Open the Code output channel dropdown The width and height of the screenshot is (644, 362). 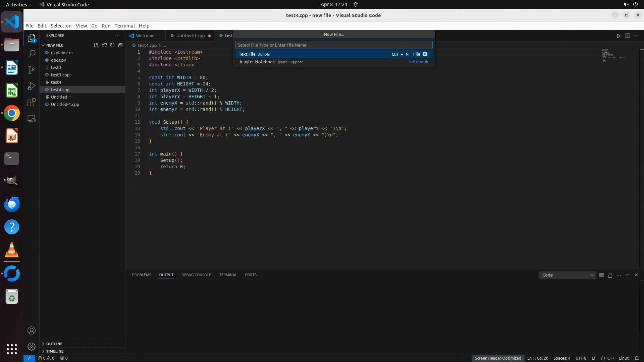568,275
